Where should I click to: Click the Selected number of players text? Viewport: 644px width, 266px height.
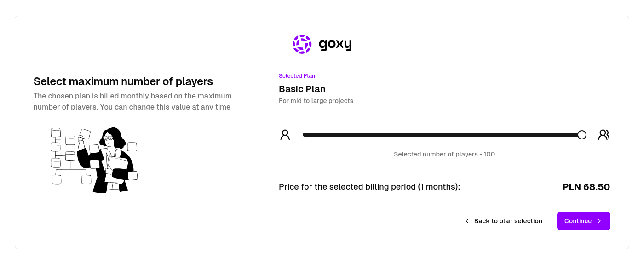tap(444, 154)
